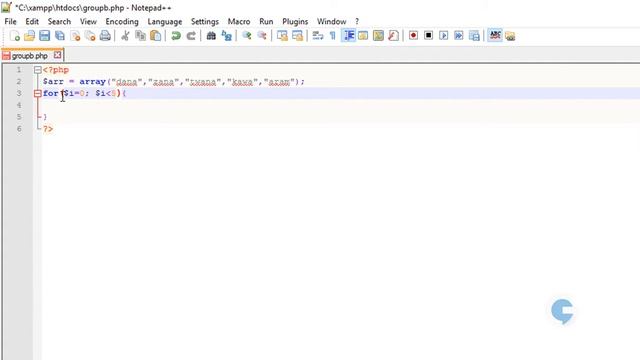Run macro multiple times icon
Screen dimensions: 640x360
[x=459, y=36]
